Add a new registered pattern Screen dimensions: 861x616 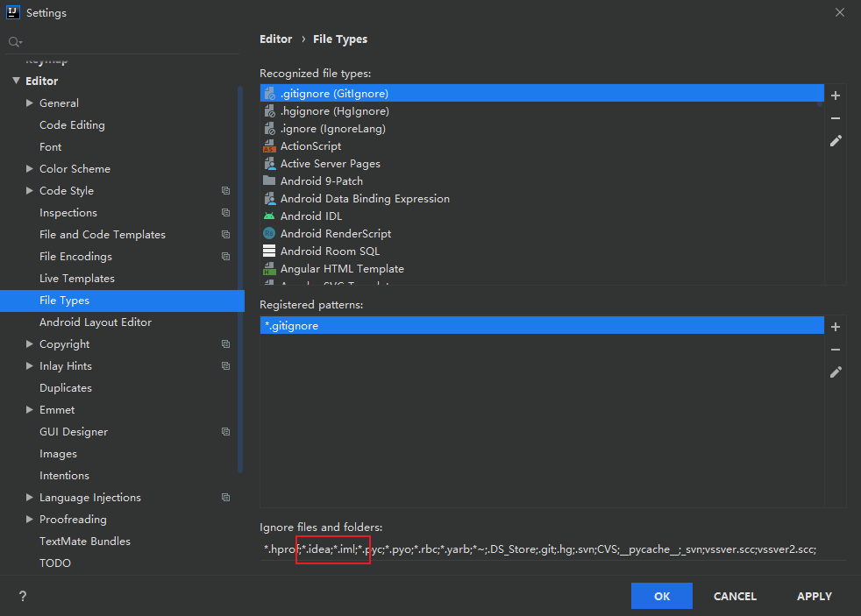tap(836, 327)
